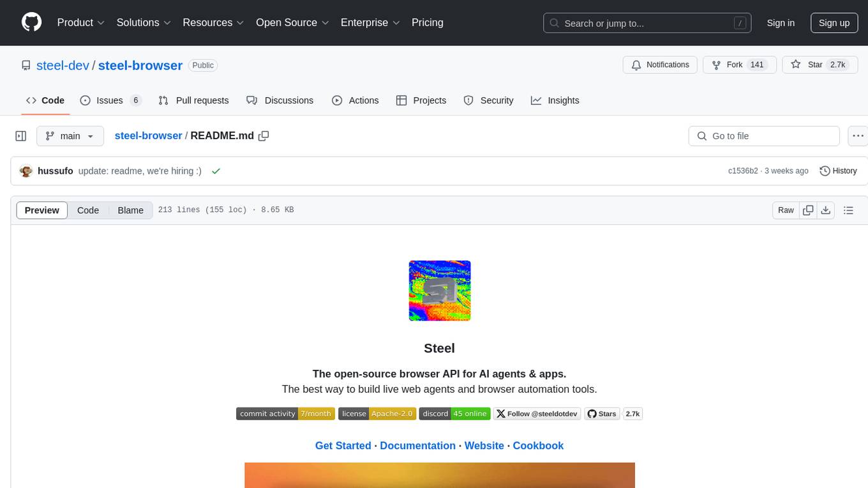Open hussufo author link
The image size is (868, 488).
click(56, 171)
